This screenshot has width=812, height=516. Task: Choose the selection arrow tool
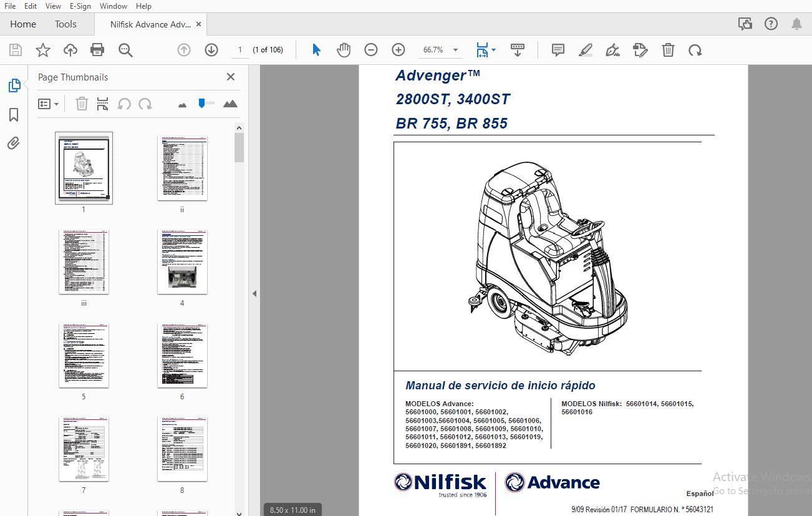click(x=316, y=50)
